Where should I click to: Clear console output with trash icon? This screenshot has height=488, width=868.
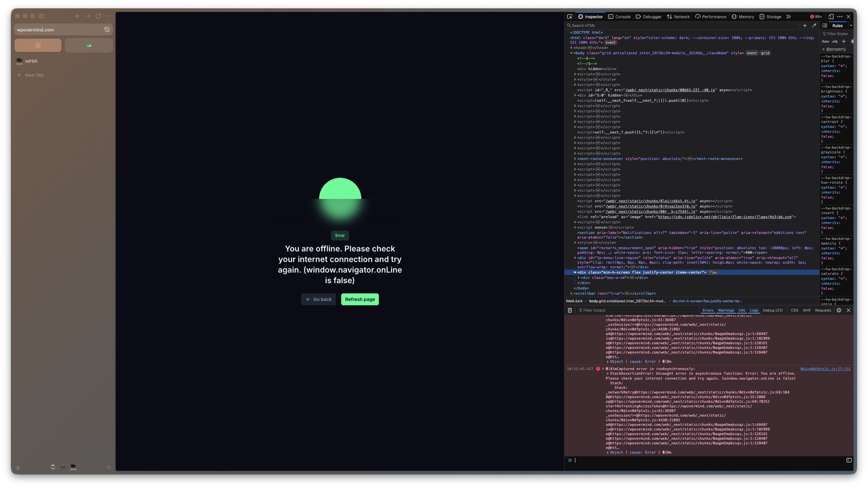[x=570, y=310]
